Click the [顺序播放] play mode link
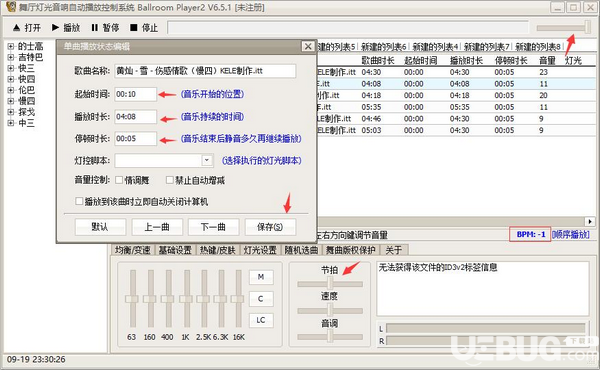 pyautogui.click(x=571, y=235)
